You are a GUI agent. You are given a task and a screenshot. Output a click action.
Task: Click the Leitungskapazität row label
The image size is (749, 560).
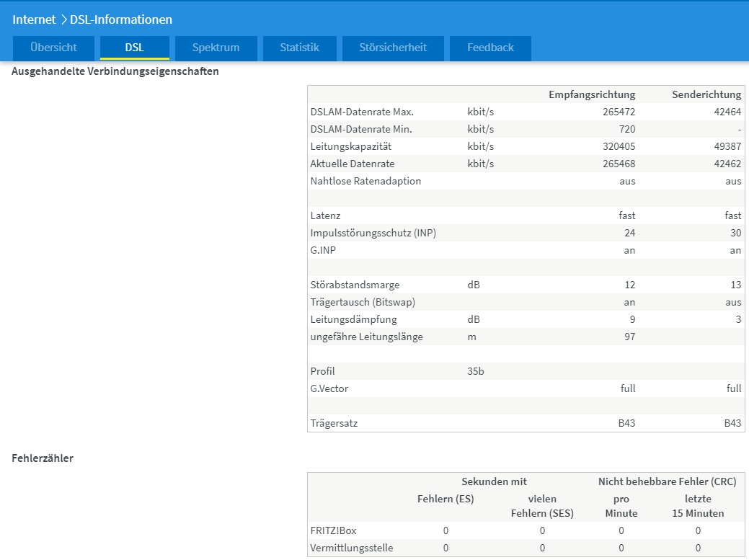(350, 146)
